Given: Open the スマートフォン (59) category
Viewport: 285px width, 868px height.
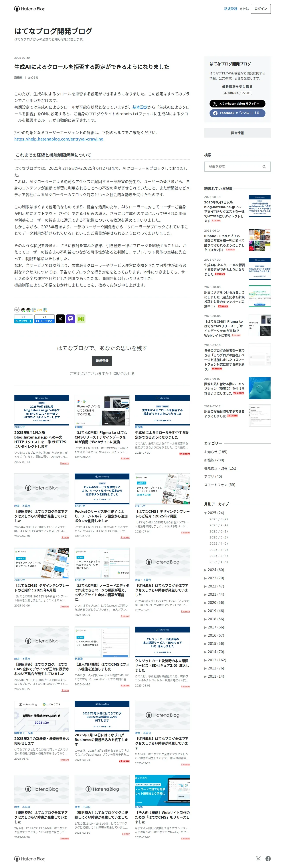Looking at the screenshot, I should coord(220,485).
